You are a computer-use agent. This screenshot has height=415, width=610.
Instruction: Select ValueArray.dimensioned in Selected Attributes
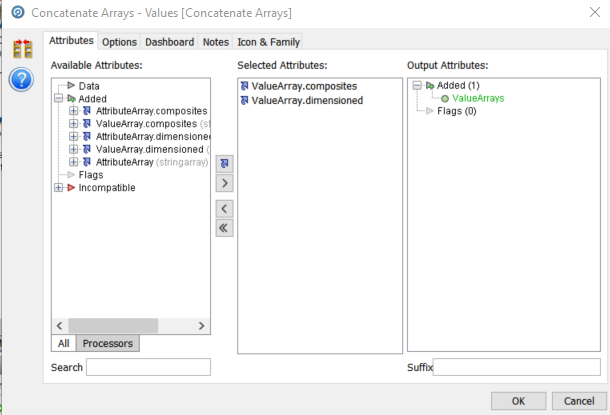pos(307,100)
